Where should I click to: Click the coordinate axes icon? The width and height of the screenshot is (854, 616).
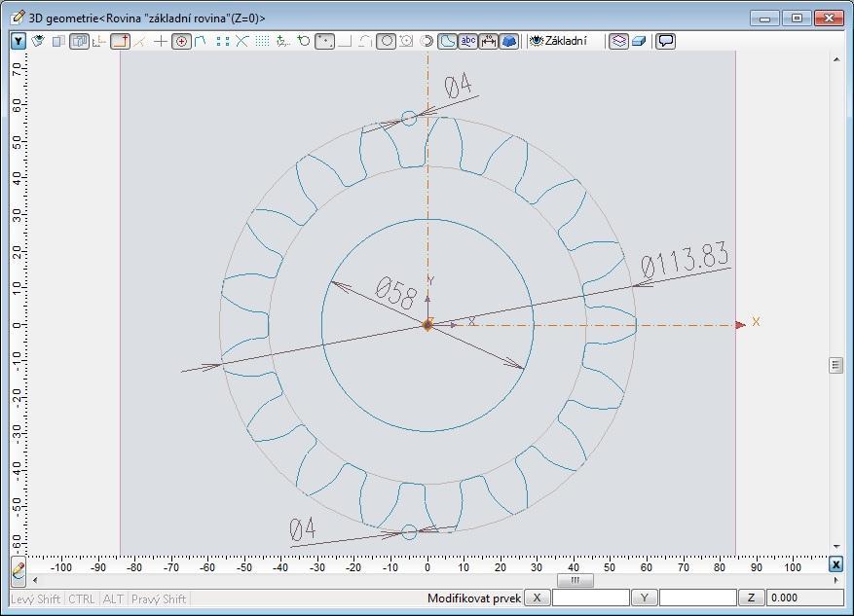tap(99, 41)
